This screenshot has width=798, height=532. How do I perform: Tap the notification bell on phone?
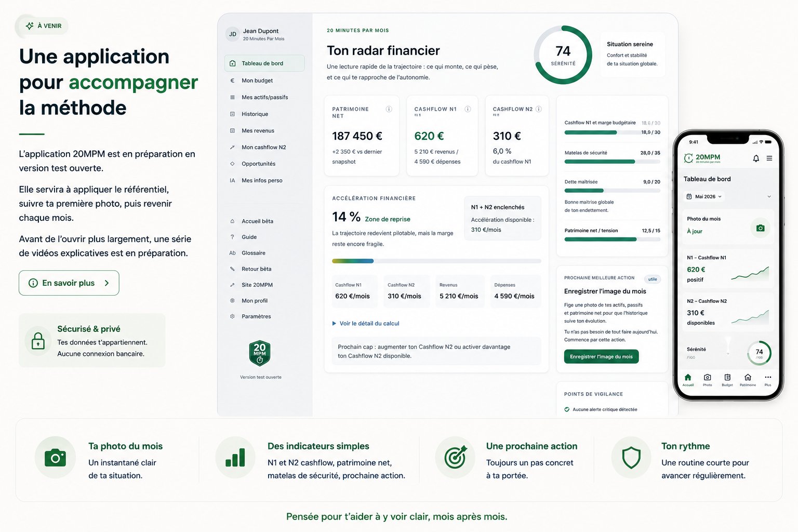tap(756, 158)
